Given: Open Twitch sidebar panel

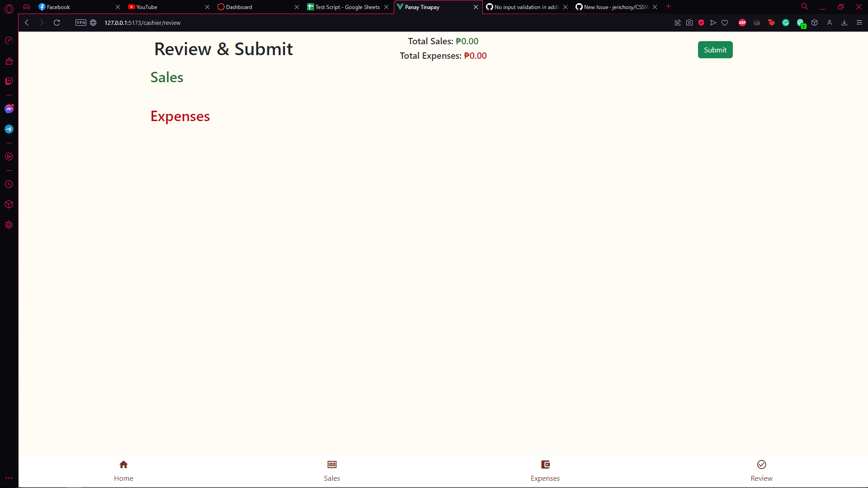Looking at the screenshot, I should [x=9, y=81].
